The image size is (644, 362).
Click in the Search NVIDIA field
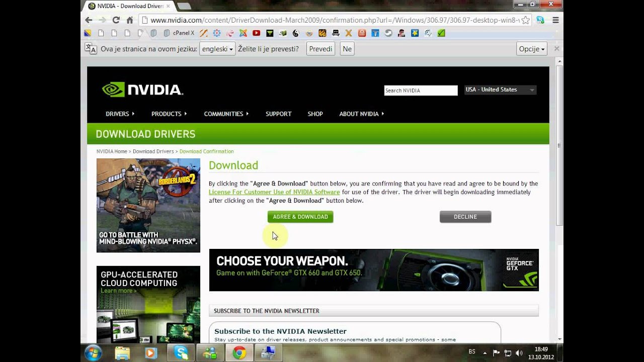pos(421,90)
